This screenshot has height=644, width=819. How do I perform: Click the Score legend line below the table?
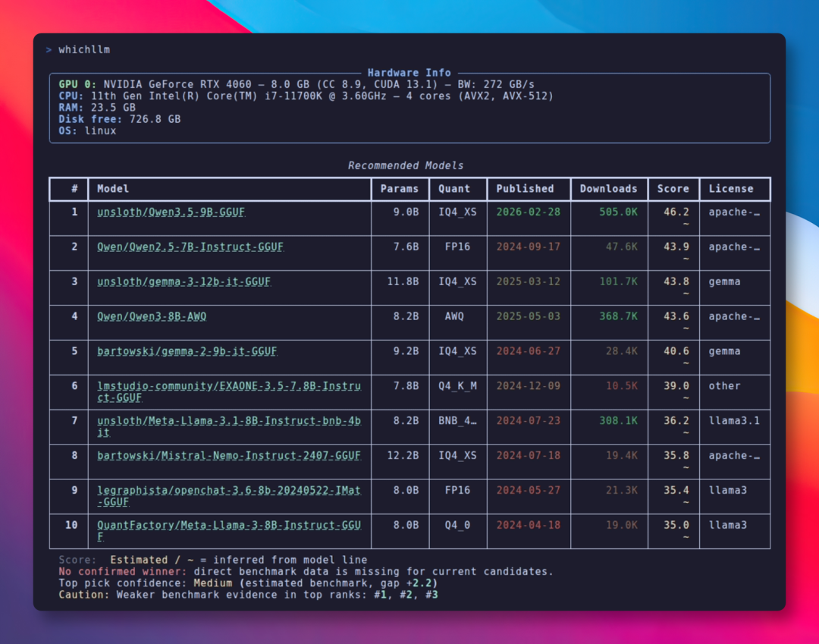[212, 560]
